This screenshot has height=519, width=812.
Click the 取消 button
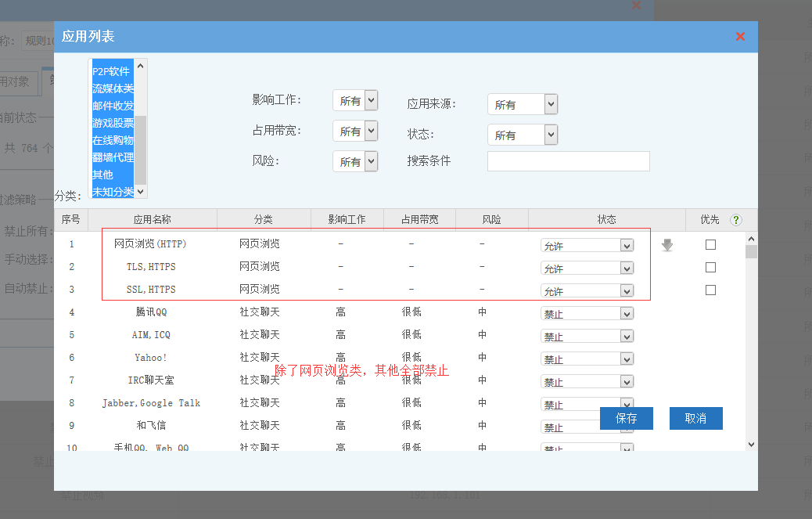695,418
